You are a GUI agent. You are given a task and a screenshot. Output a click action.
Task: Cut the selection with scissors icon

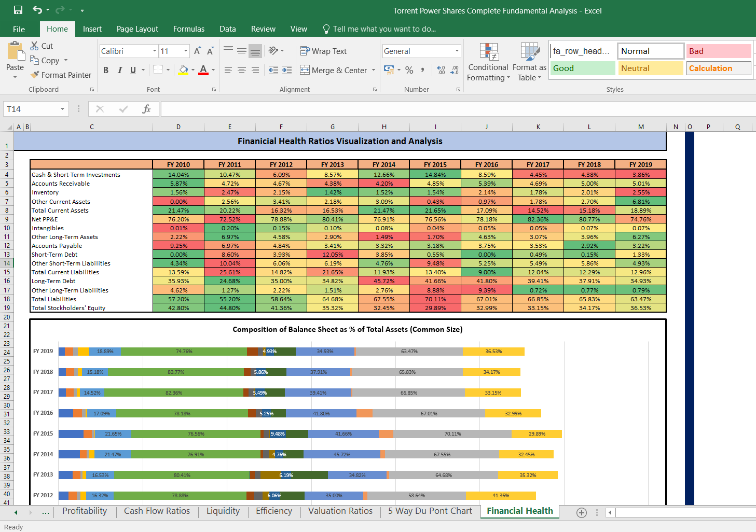[x=35, y=46]
